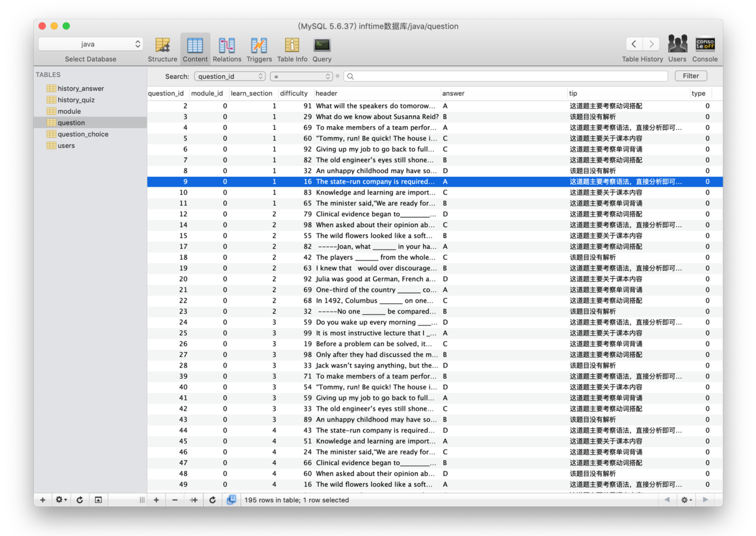Switch to the Content tab
Image resolution: width=756 pixels, height=536 pixels.
pos(195,49)
